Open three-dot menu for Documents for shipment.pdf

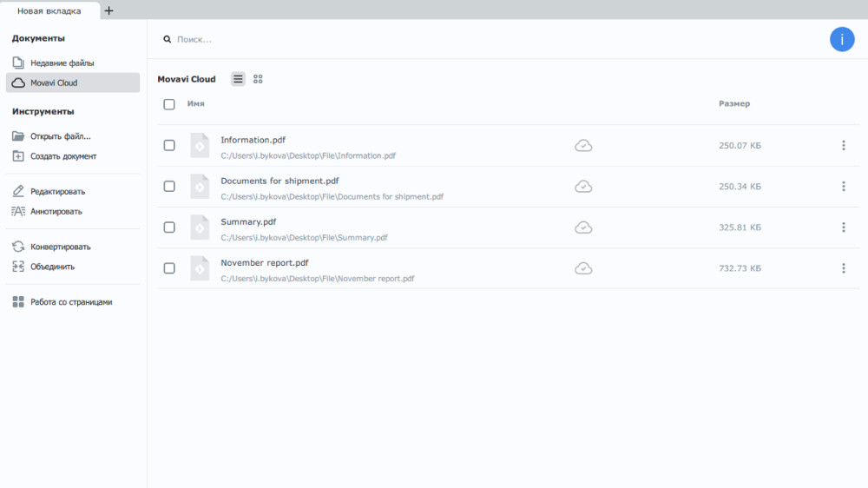[x=844, y=186]
